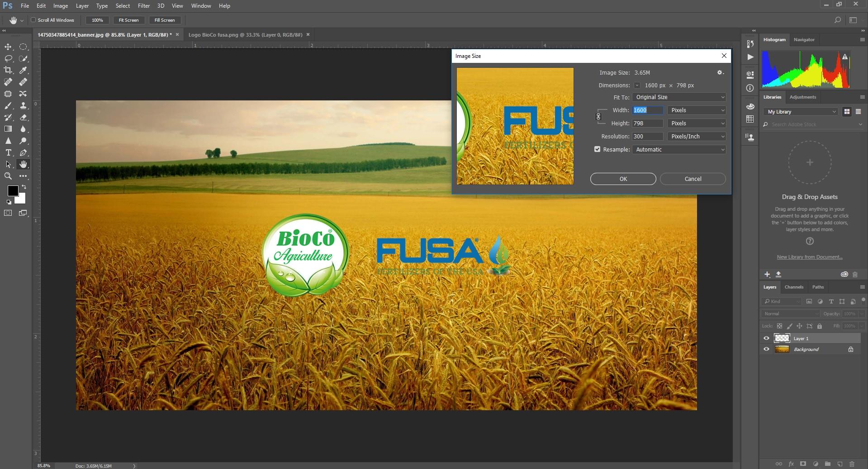Select the Eraser tool
Screen dimensions: 868x469
(x=23, y=117)
